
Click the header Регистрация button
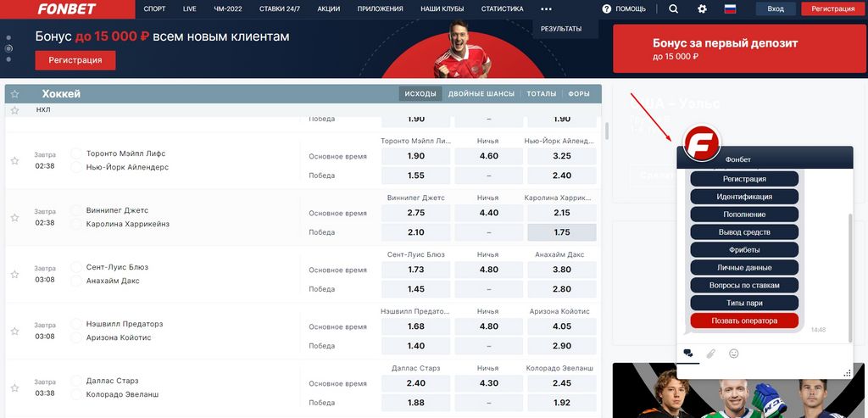tap(832, 8)
